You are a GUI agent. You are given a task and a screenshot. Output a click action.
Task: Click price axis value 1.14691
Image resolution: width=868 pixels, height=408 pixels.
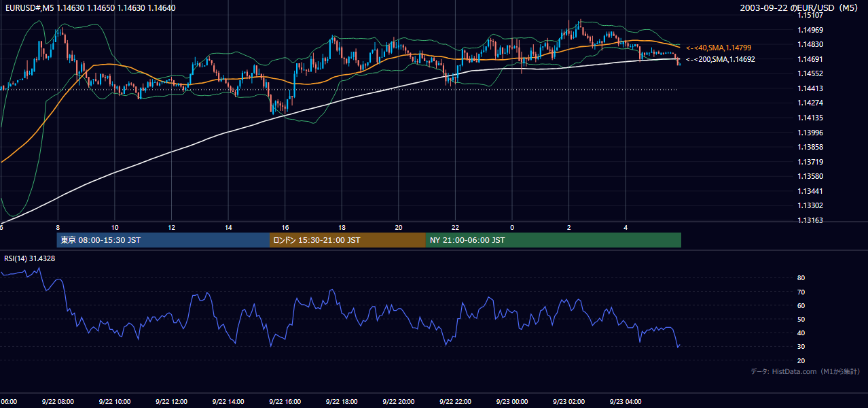pos(811,59)
